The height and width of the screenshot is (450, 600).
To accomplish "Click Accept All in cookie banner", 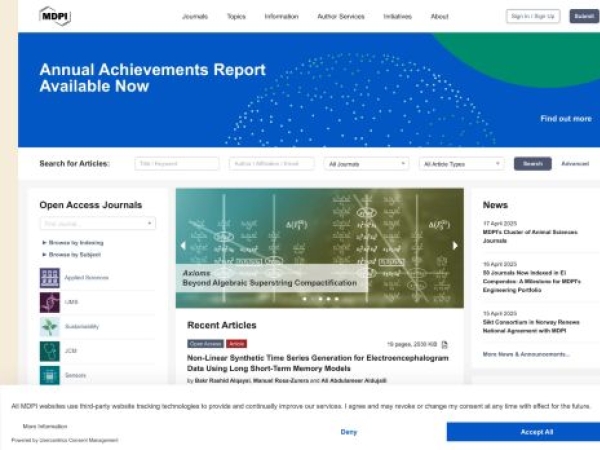I will [x=523, y=432].
